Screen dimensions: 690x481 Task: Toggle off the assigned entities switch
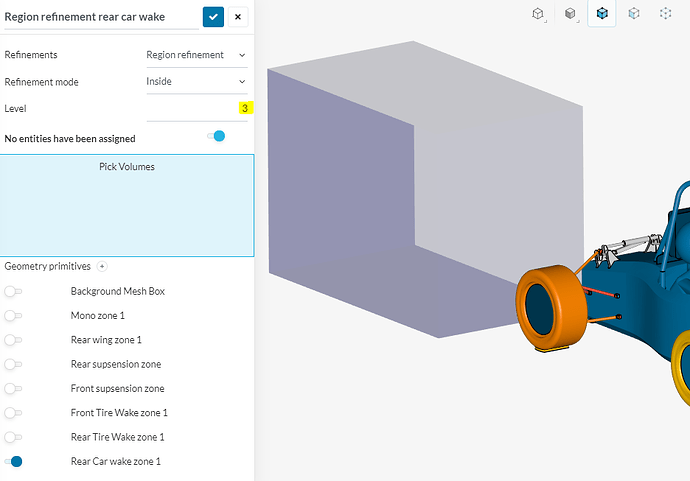coord(216,136)
